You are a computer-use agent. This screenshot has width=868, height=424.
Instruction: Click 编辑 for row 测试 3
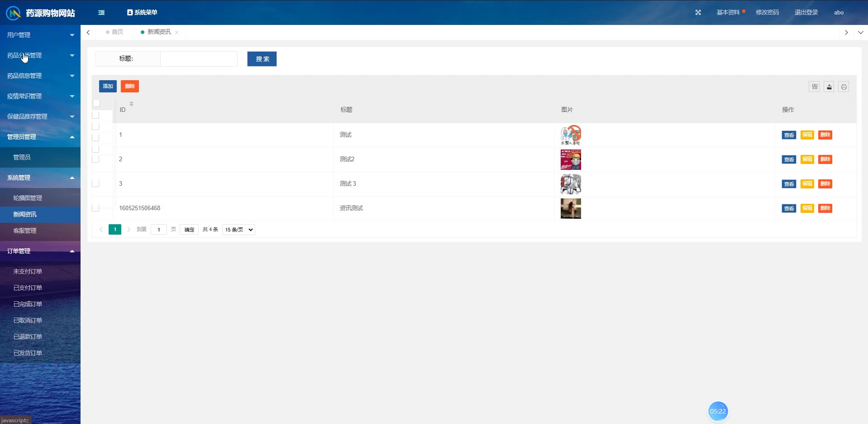tap(807, 184)
